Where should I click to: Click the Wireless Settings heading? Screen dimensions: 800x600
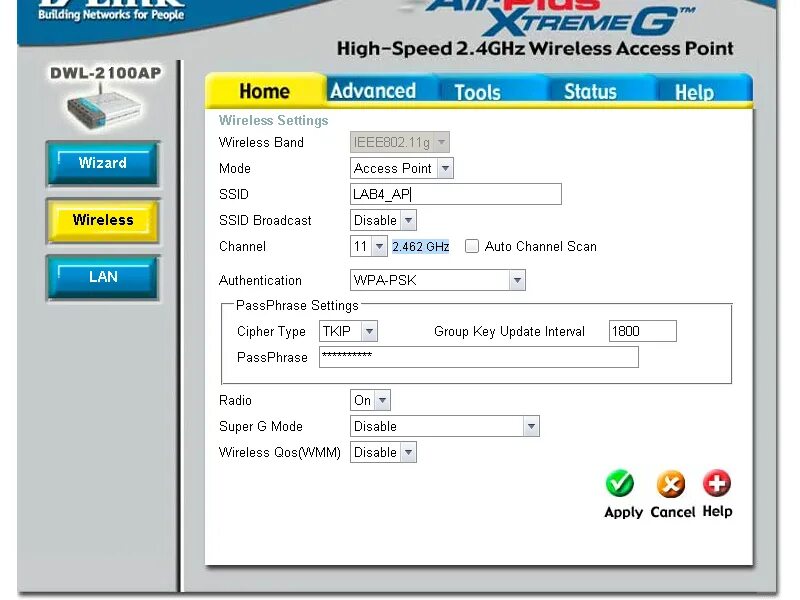pos(273,120)
